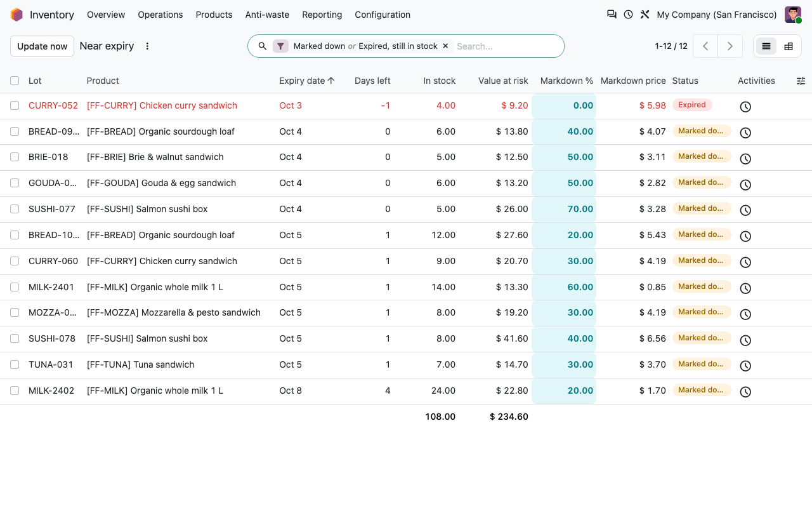Viewport: 812px width, 508px height.
Task: Open activity clock for TUNA-031 row
Action: (745, 366)
